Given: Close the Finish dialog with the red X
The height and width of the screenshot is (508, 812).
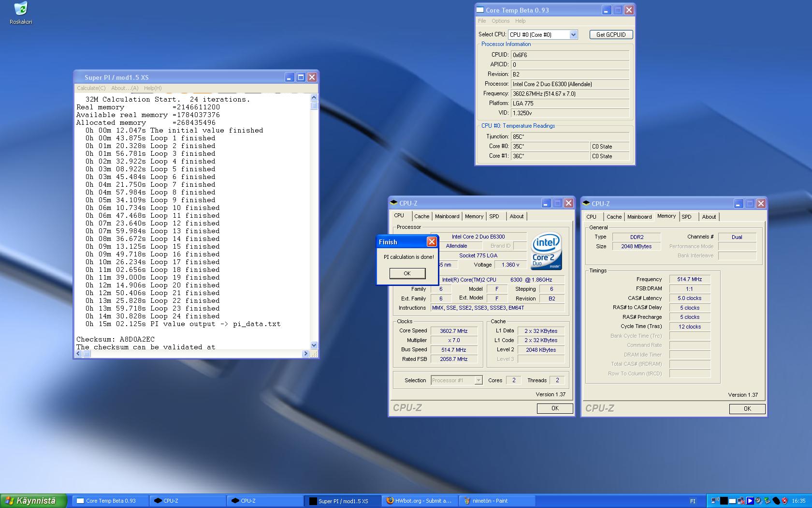Looking at the screenshot, I should pyautogui.click(x=432, y=241).
